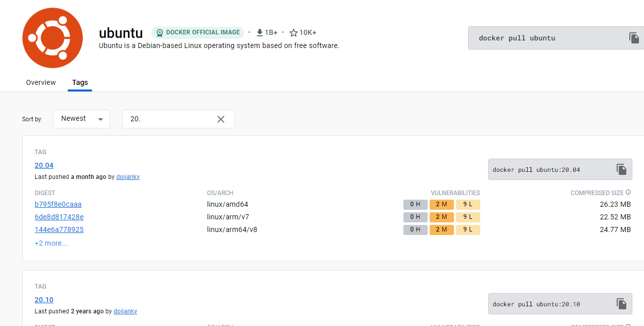Copy the docker pull ubuntu:20.04 command

(x=622, y=169)
